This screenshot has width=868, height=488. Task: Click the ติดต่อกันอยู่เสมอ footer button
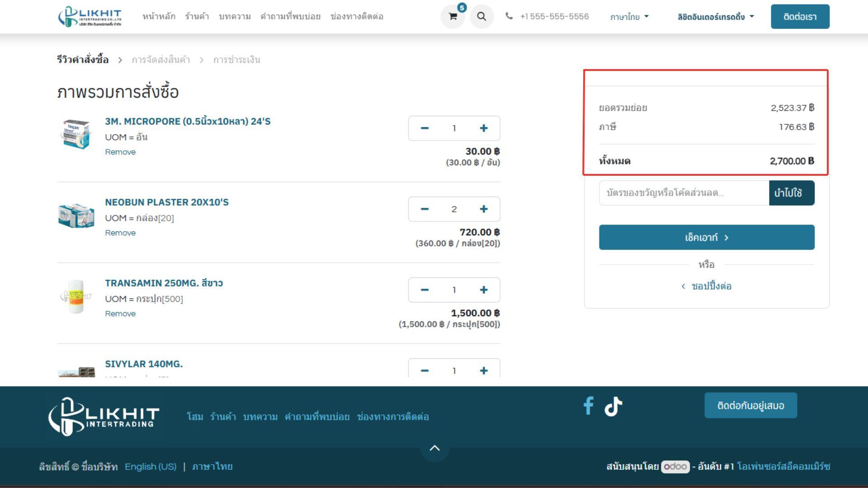[750, 405]
